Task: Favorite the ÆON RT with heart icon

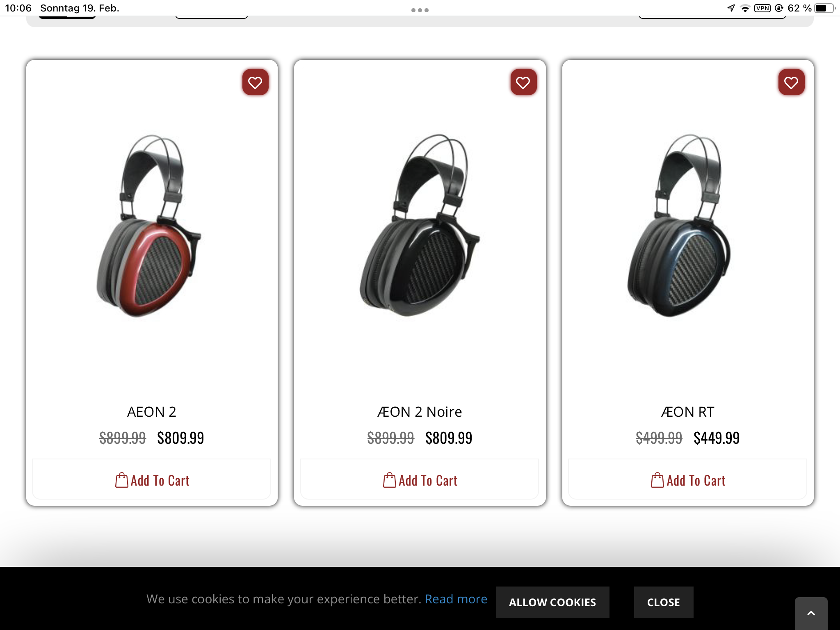Action: [x=791, y=82]
